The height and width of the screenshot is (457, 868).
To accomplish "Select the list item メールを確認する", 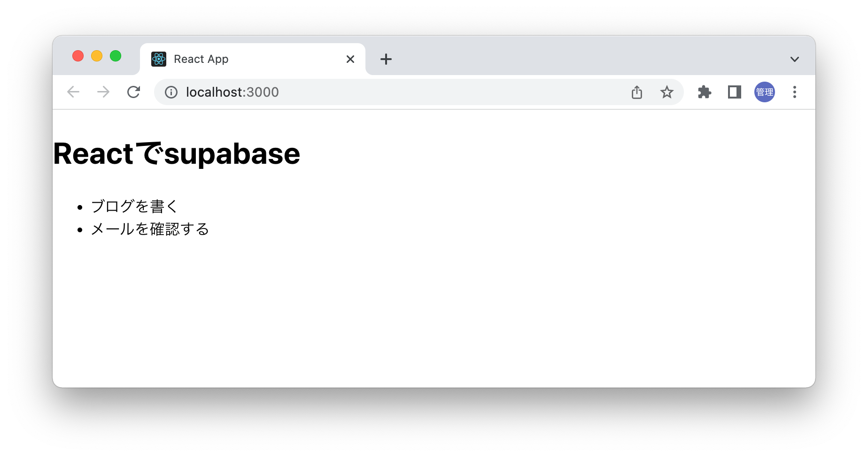I will 149,229.
